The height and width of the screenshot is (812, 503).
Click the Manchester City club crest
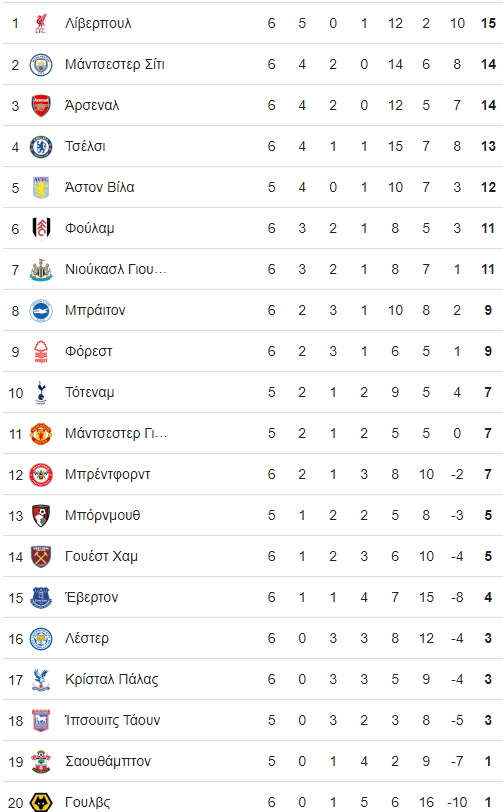[41, 64]
